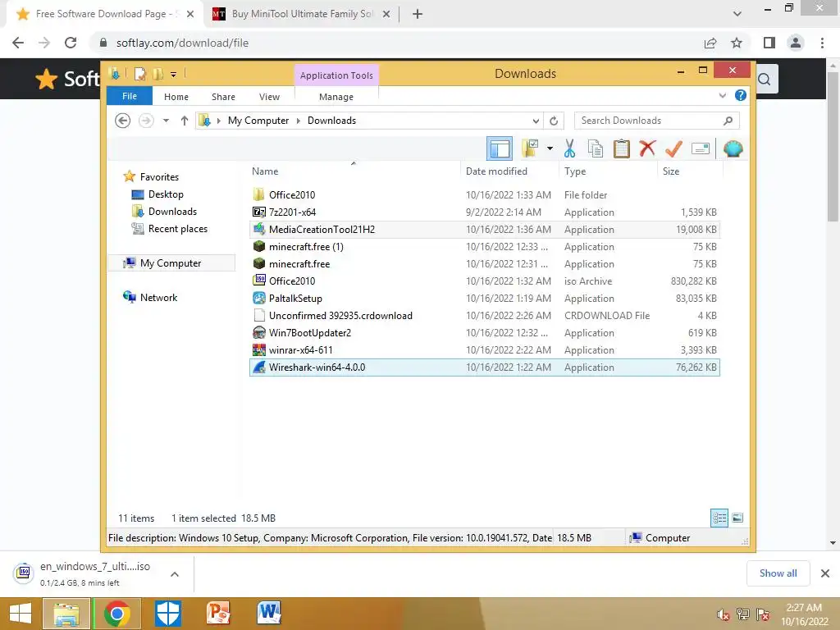Open the View ribbon tab

pyautogui.click(x=269, y=97)
